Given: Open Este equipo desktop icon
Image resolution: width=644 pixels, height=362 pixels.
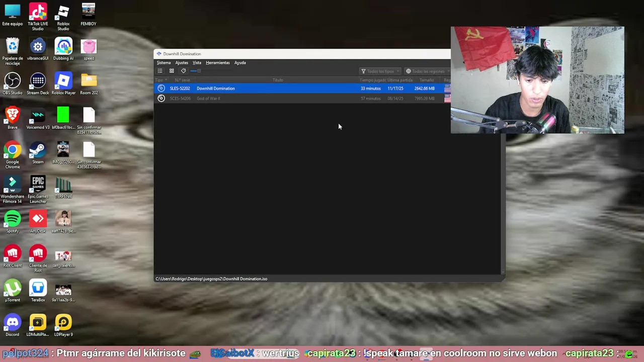Looking at the screenshot, I should tap(13, 15).
